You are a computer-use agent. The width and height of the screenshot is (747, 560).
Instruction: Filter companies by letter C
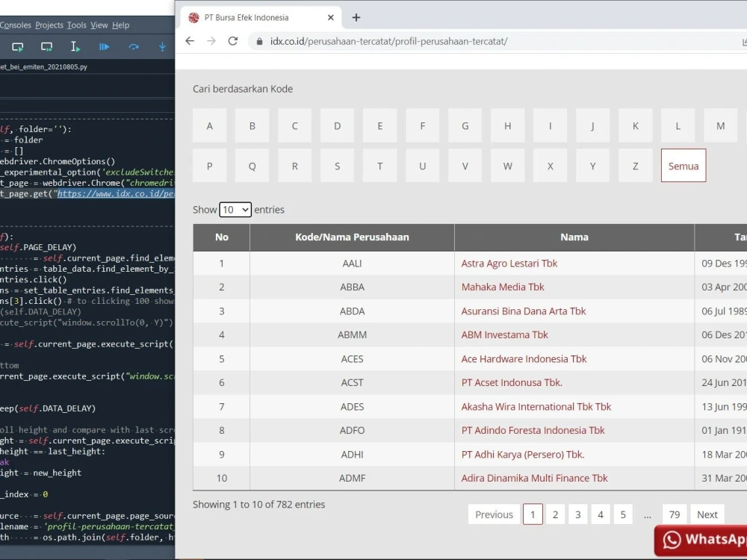pos(295,125)
